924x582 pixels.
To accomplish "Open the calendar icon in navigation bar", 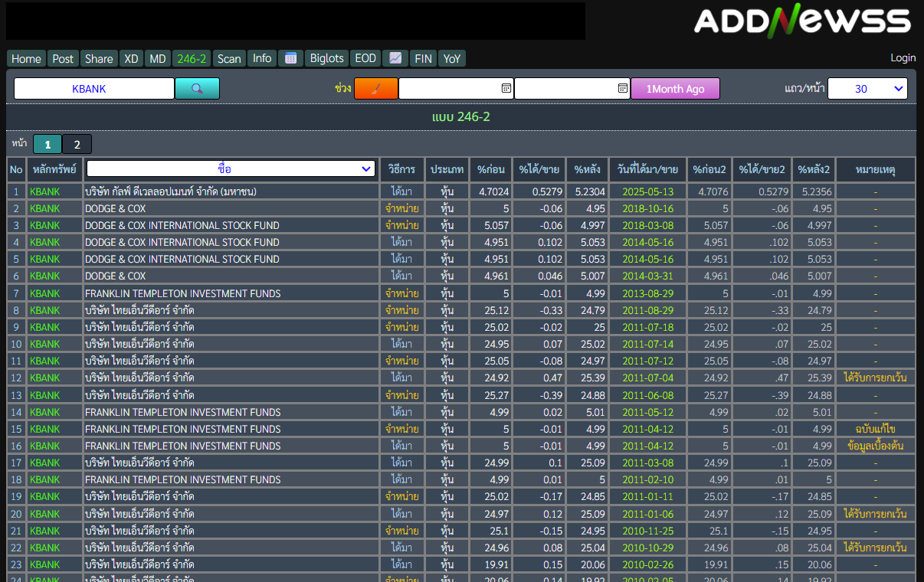I will click(290, 58).
